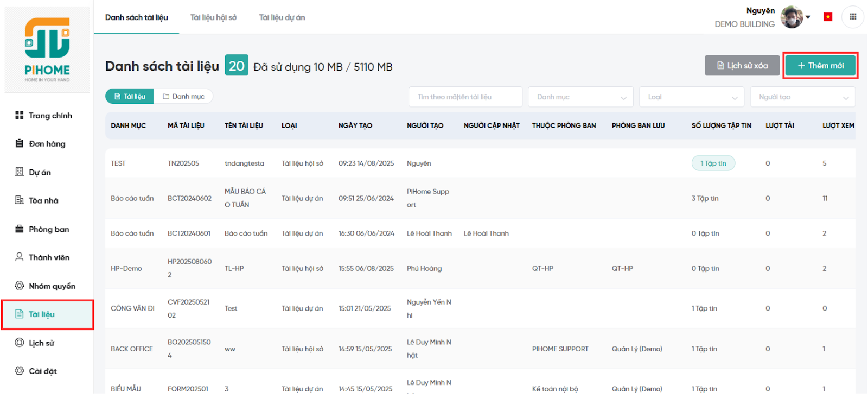Open Trang chính from the sidebar
The image size is (868, 398).
click(x=49, y=116)
